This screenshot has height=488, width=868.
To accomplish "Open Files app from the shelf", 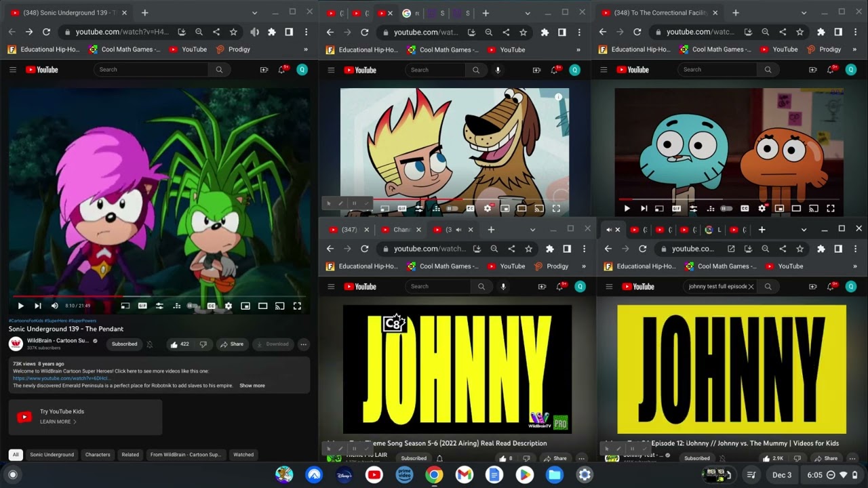I will click(555, 474).
